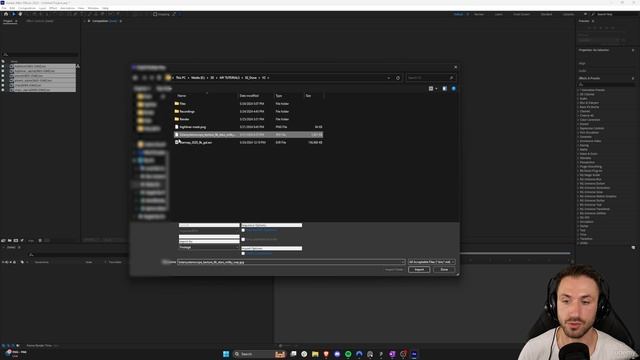The image size is (640, 360).
Task: Open the change view icon in the dialog
Action: tap(431, 88)
